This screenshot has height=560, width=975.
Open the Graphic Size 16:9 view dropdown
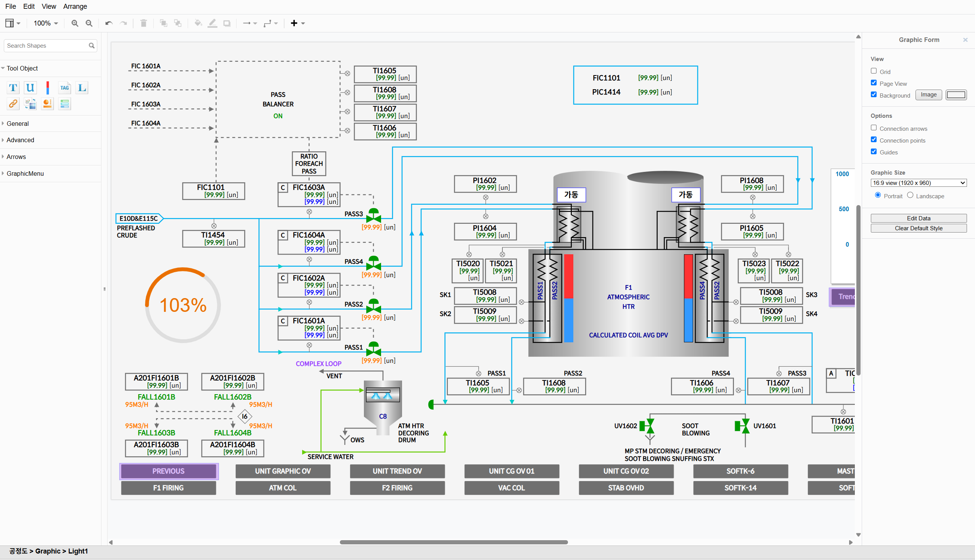pos(919,183)
